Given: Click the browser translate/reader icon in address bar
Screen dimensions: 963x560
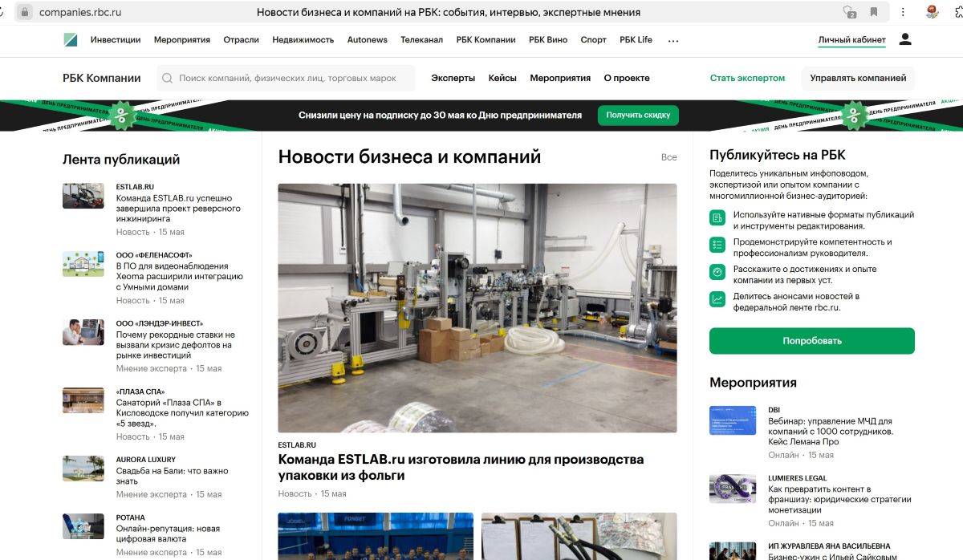Looking at the screenshot, I should click(x=849, y=12).
